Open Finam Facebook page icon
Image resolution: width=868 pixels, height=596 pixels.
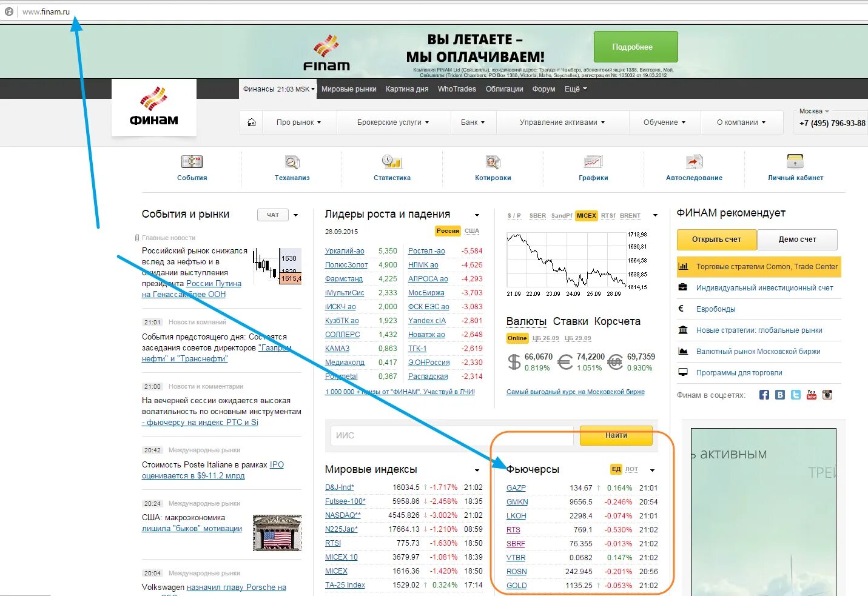click(764, 395)
